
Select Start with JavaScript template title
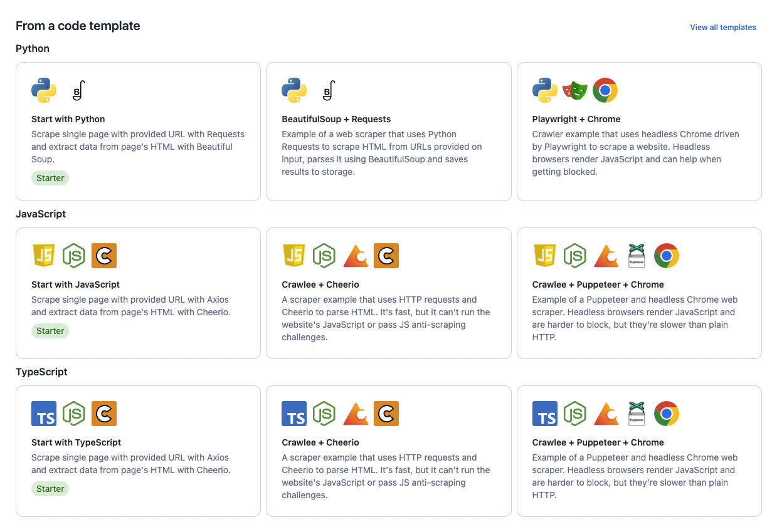tap(75, 284)
